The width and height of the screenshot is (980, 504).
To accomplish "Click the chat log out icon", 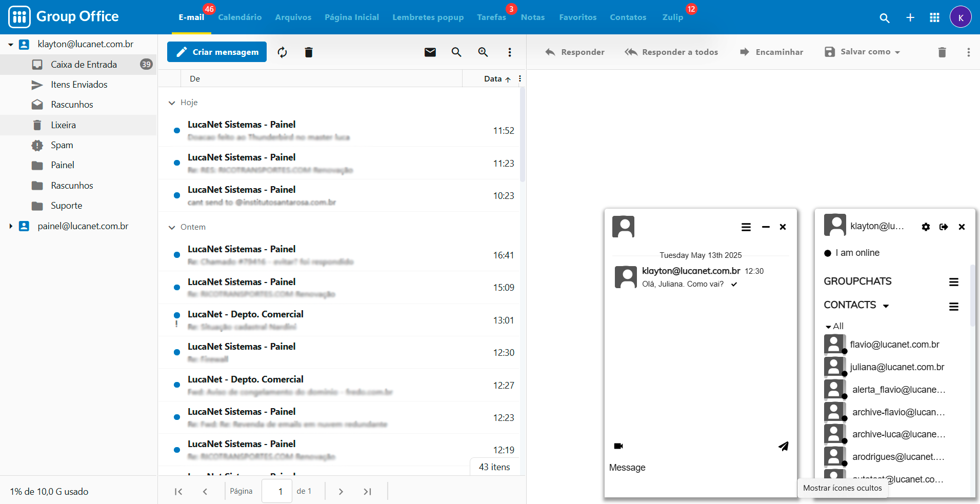I will 943,227.
